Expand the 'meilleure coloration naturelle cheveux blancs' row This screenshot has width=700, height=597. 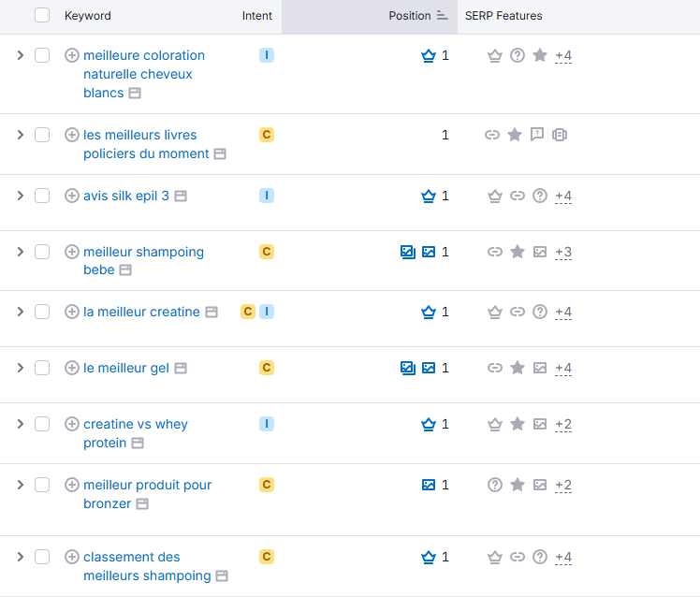(20, 55)
